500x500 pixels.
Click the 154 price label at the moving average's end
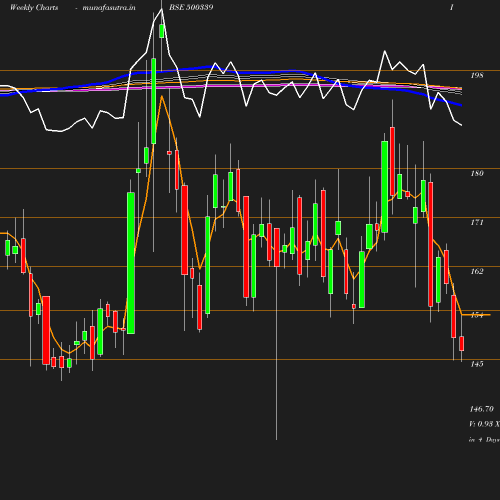[477, 315]
